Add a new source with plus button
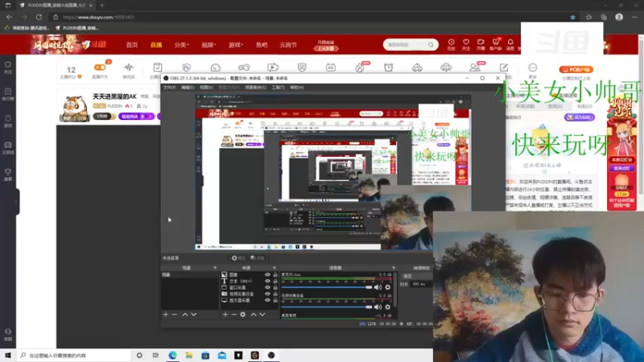This screenshot has width=644, height=362. click(225, 315)
